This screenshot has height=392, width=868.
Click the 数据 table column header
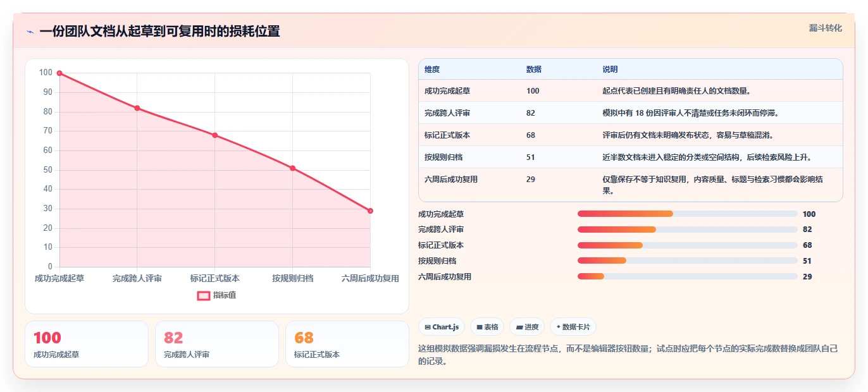tap(534, 70)
